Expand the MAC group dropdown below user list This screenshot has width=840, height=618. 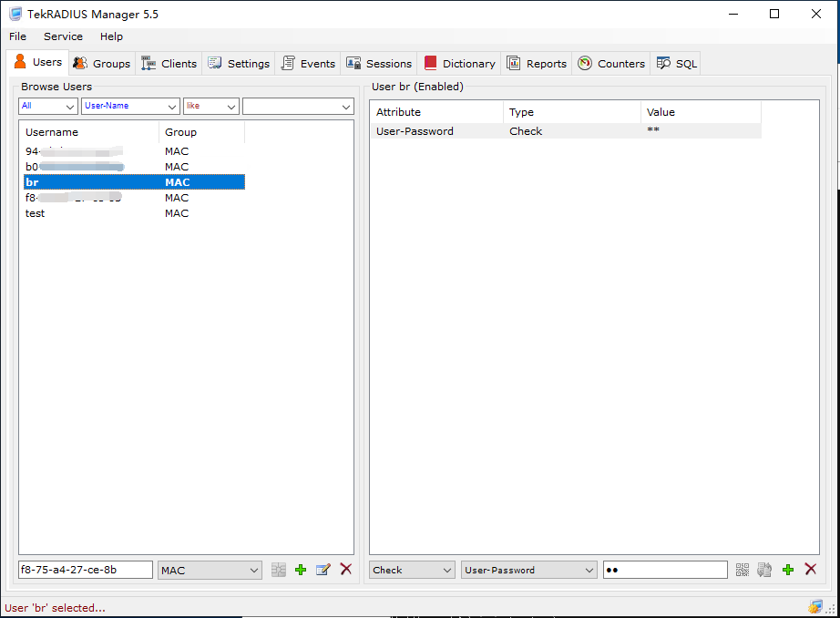(210, 570)
